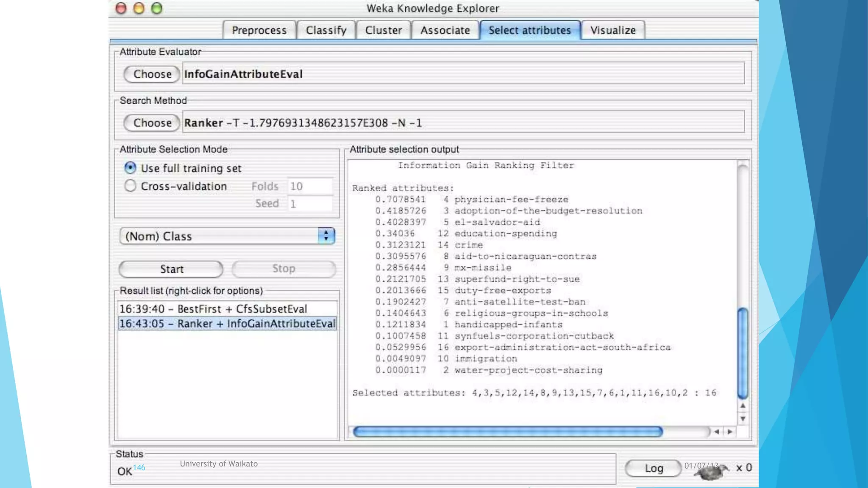Open the Visualize tab

[x=613, y=30]
